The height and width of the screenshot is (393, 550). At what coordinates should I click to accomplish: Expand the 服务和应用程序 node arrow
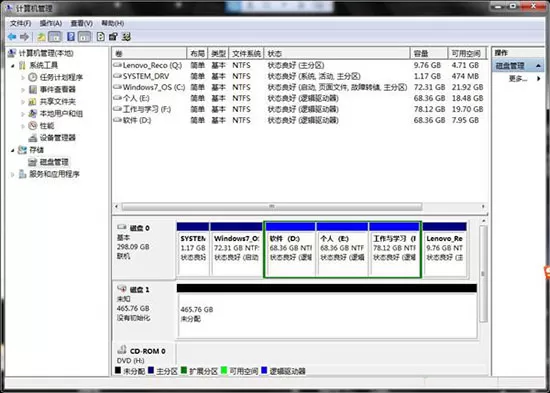click(x=13, y=174)
